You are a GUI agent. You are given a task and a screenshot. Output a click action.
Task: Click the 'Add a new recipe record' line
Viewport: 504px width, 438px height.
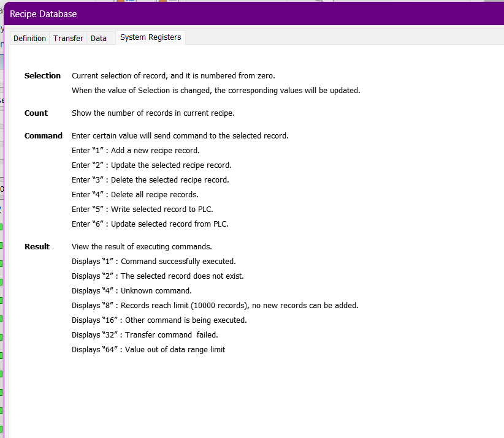136,151
